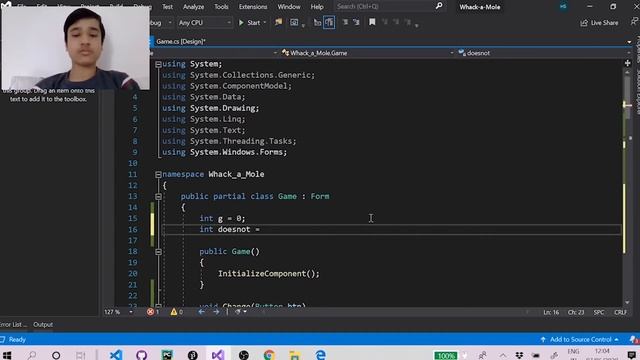Screen dimensions: 640x360
Task: Open the tab list dropdown arrow
Action: 629,42
